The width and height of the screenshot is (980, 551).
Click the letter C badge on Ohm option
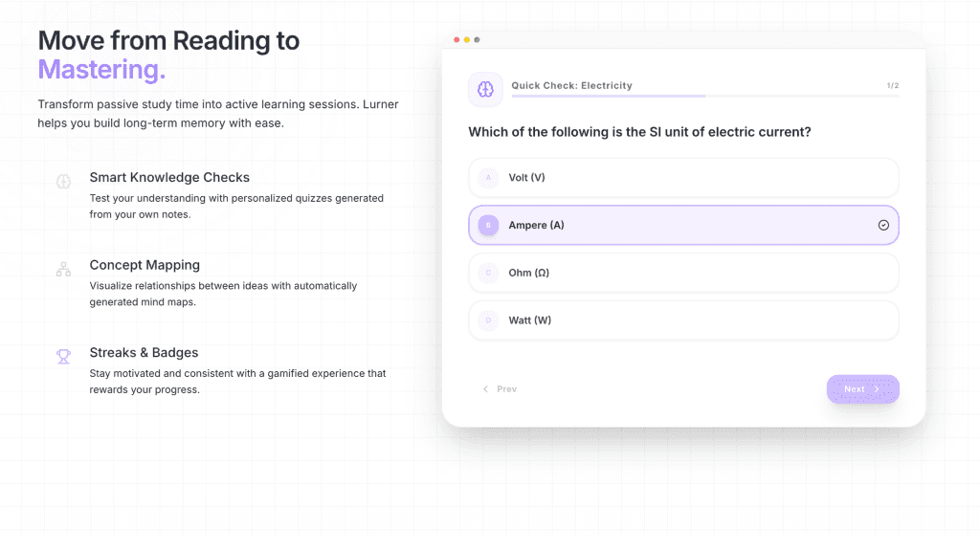488,273
